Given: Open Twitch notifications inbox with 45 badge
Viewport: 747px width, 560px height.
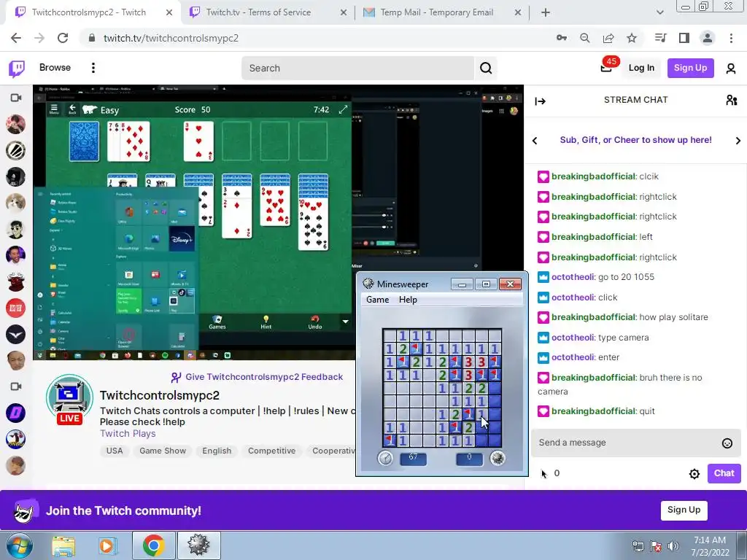Looking at the screenshot, I should (x=606, y=68).
